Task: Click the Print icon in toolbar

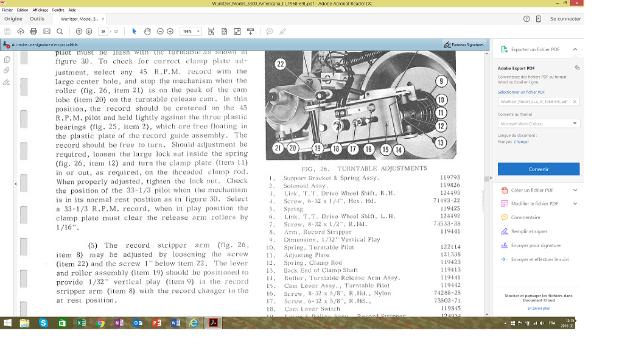Action: pos(33,31)
